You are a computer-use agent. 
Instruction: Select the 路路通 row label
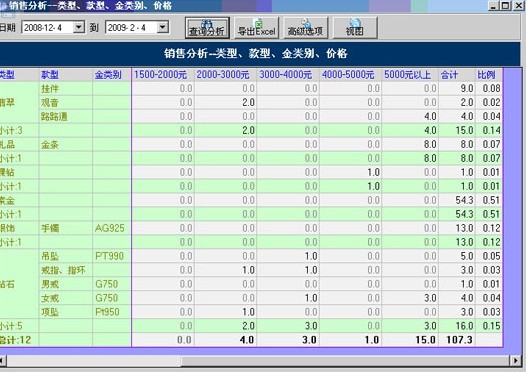[x=54, y=116]
